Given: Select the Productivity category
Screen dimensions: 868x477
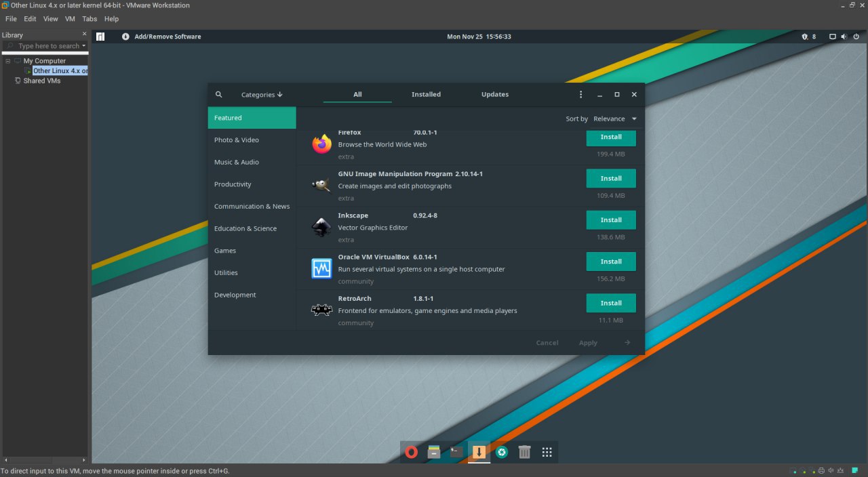Looking at the screenshot, I should click(252, 184).
